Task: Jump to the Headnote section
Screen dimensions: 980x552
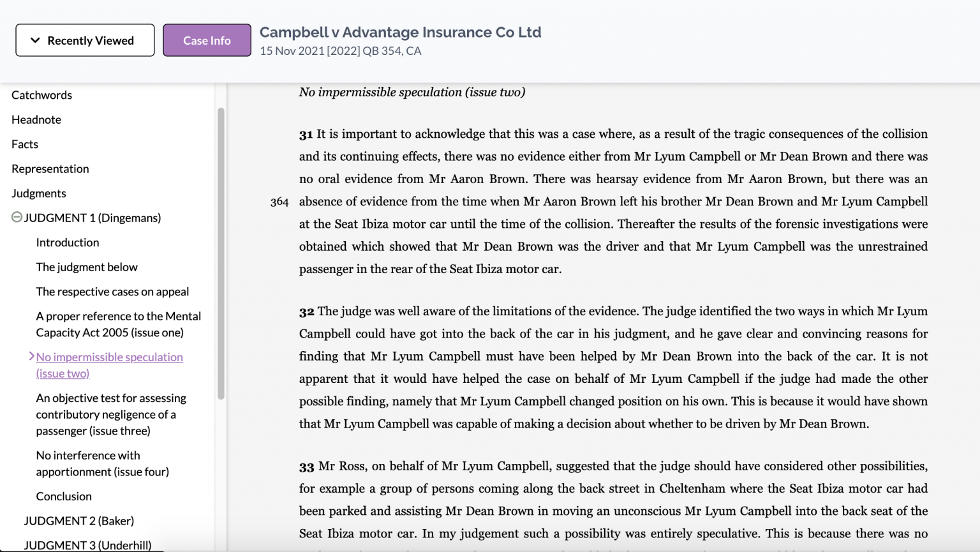Action: tap(36, 119)
